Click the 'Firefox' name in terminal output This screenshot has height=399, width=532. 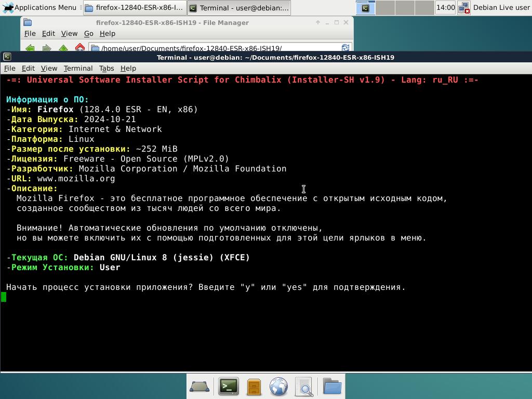55,109
